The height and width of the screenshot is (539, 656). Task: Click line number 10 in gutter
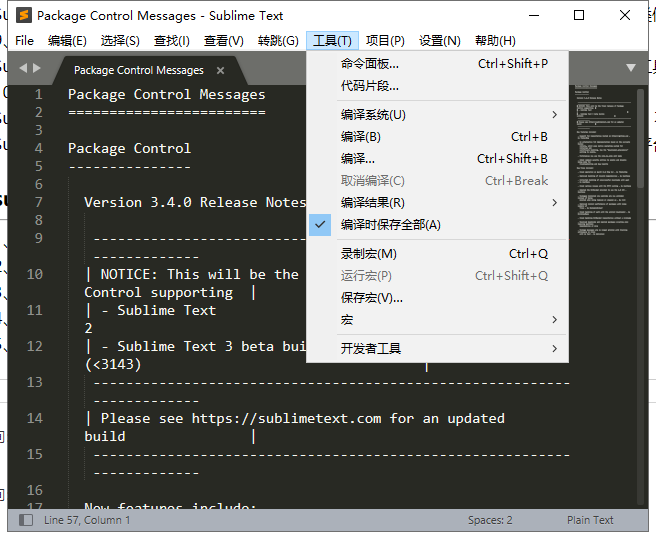coord(35,275)
